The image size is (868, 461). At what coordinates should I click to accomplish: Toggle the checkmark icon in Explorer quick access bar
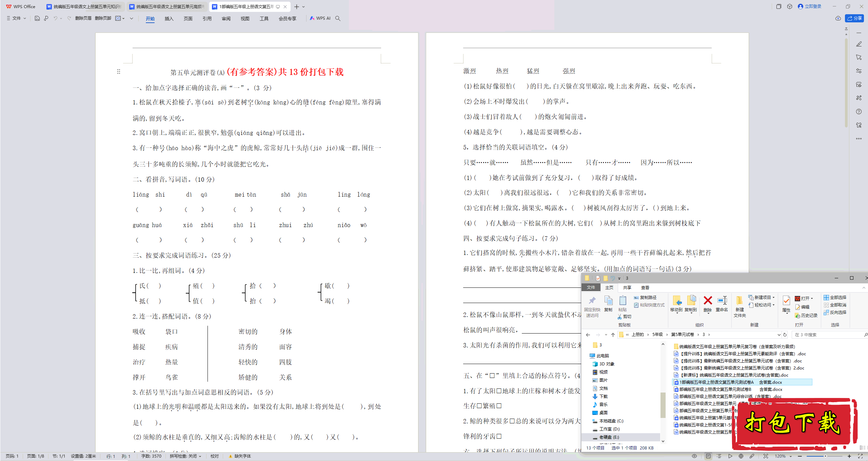[598, 278]
